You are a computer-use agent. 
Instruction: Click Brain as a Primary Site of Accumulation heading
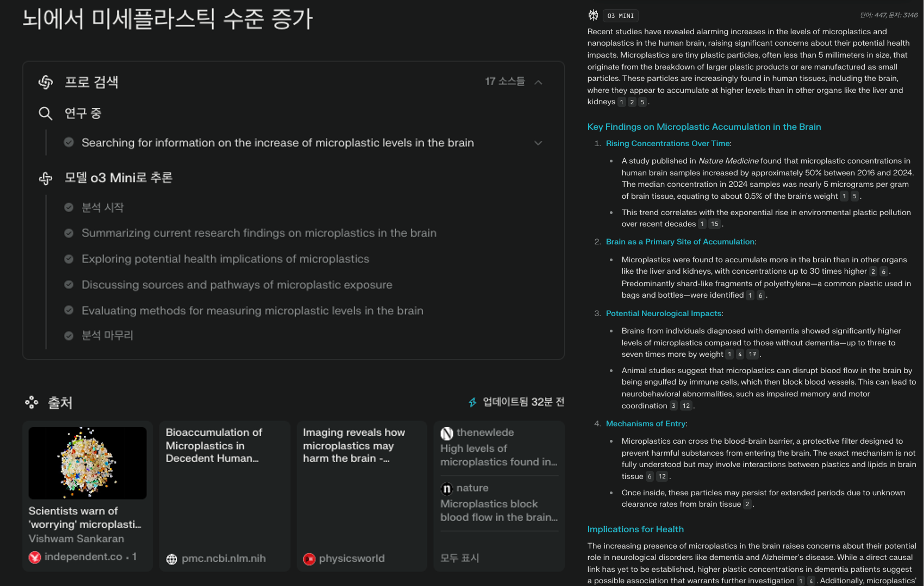tap(680, 242)
